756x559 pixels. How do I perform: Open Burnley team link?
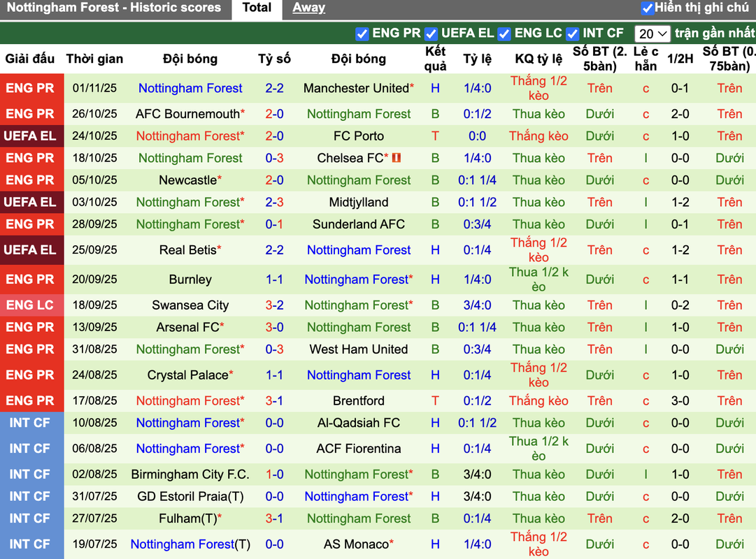[x=190, y=279]
